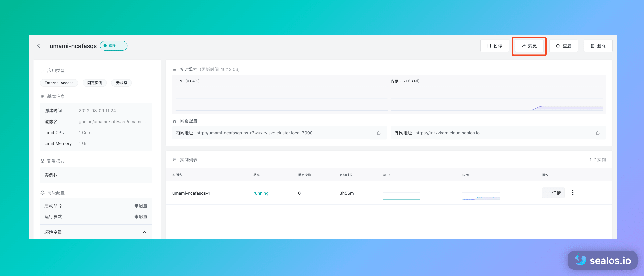Pause the app with 暂停 button

tap(494, 46)
